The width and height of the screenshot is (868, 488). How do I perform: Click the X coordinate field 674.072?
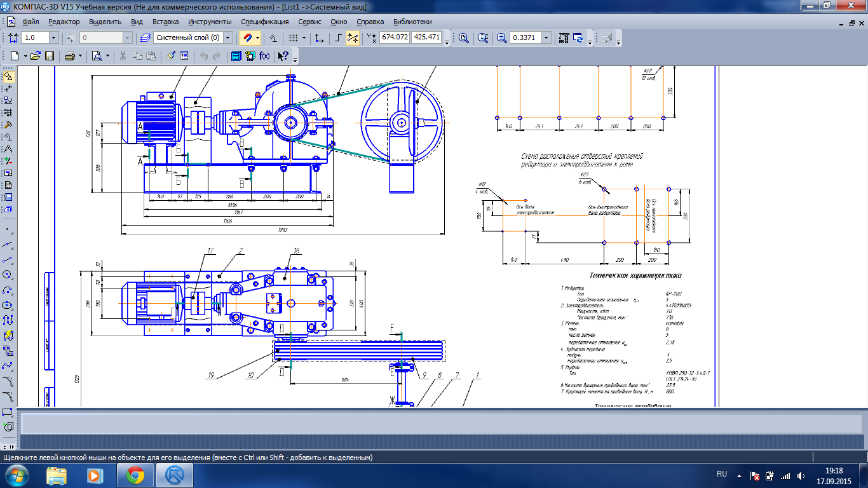(395, 37)
